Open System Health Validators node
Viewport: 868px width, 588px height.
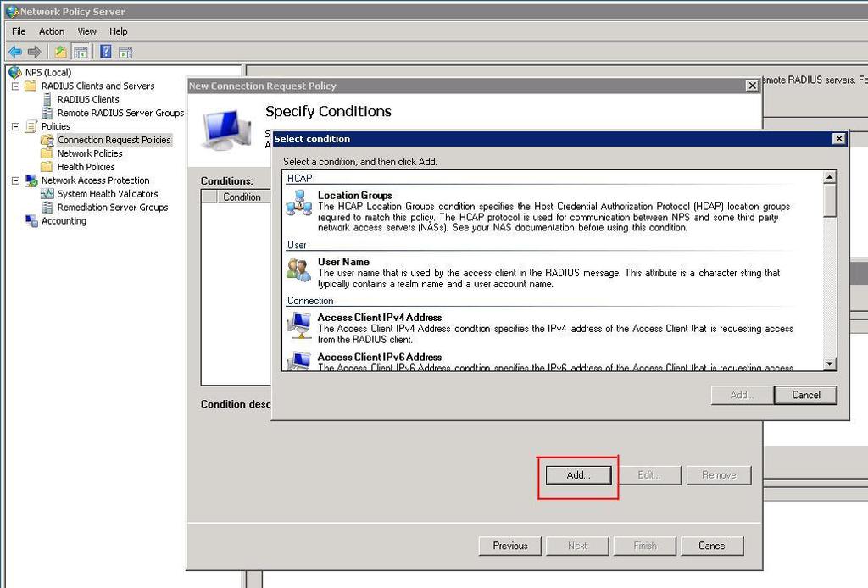108,194
